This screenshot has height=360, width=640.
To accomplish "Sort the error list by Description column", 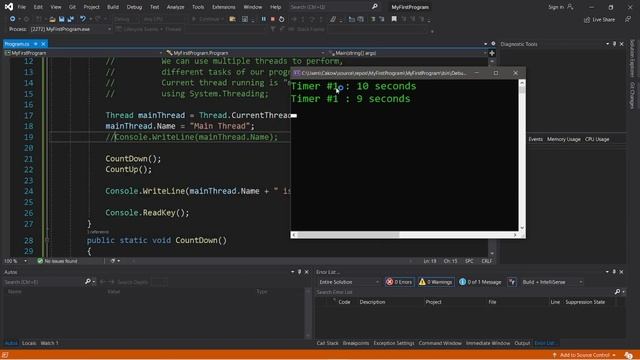I will [372, 302].
